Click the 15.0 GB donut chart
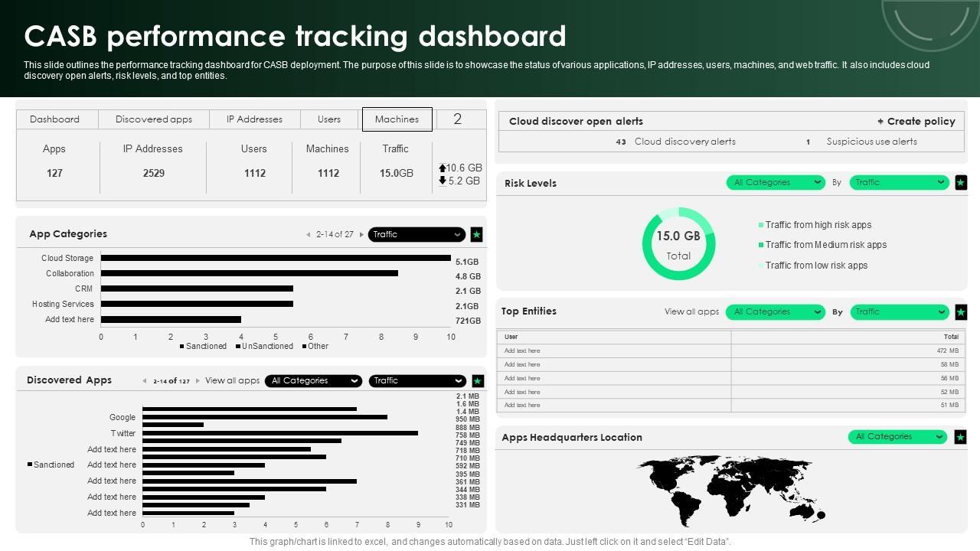Viewport: 980px width, 551px height. [678, 244]
